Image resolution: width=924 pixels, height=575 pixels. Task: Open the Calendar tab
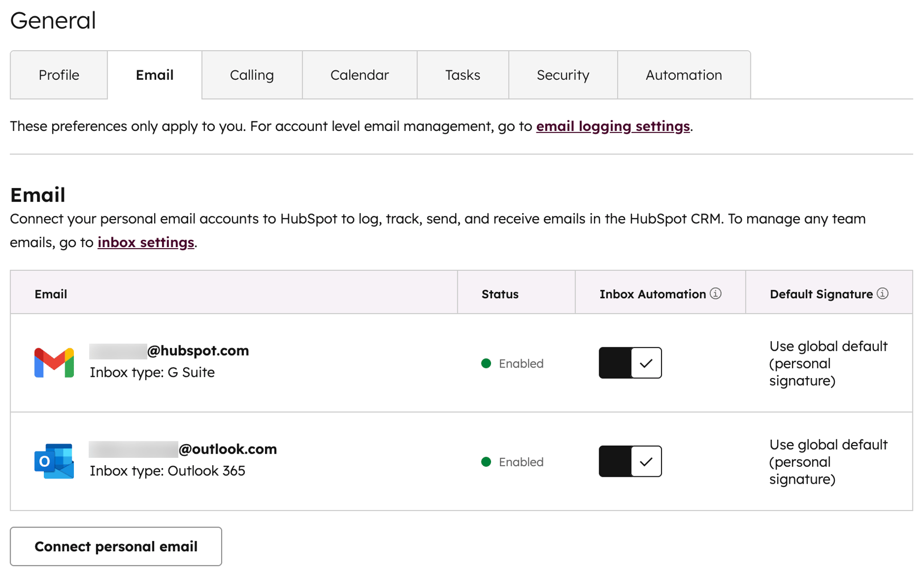pyautogui.click(x=359, y=75)
